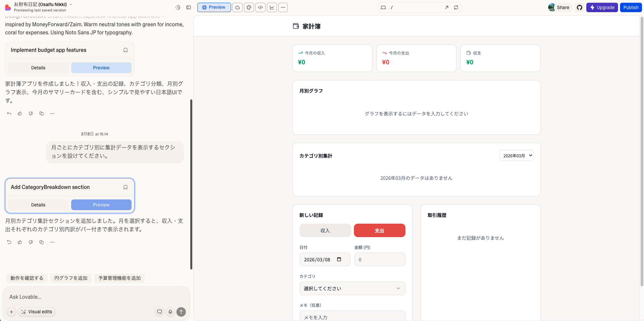The width and height of the screenshot is (644, 321).
Task: Open the 2026年03月 month dropdown
Action: coord(516,156)
